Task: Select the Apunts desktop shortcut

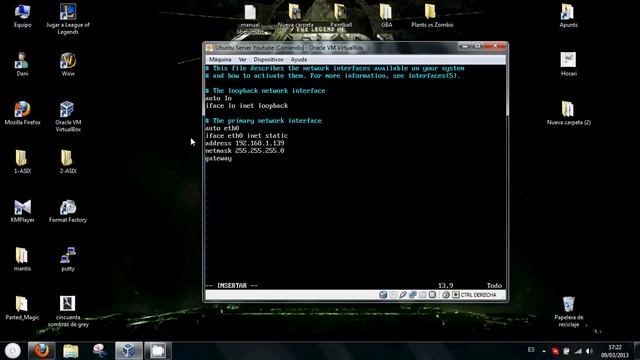Action: click(568, 16)
